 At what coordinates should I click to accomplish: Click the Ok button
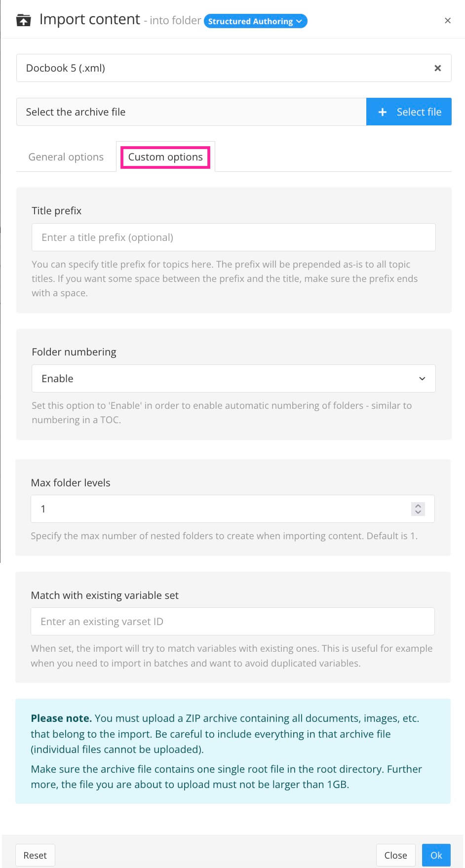pyautogui.click(x=436, y=855)
